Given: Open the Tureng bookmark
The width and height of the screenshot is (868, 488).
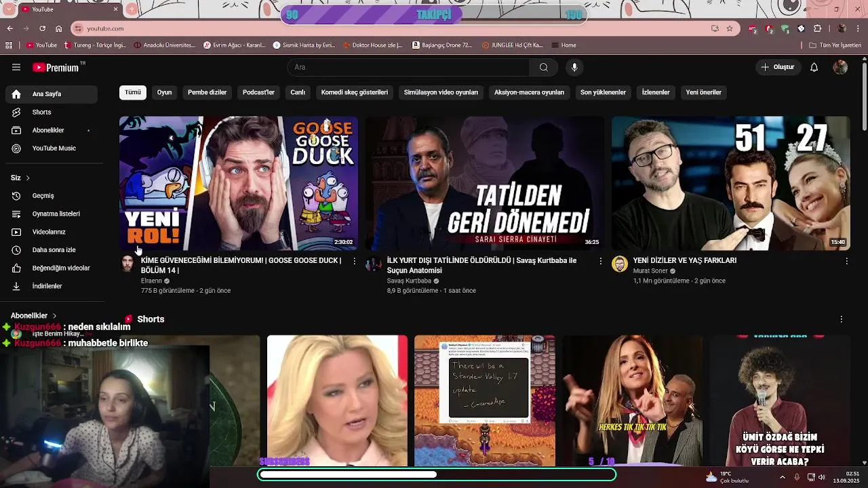Looking at the screenshot, I should click(95, 45).
